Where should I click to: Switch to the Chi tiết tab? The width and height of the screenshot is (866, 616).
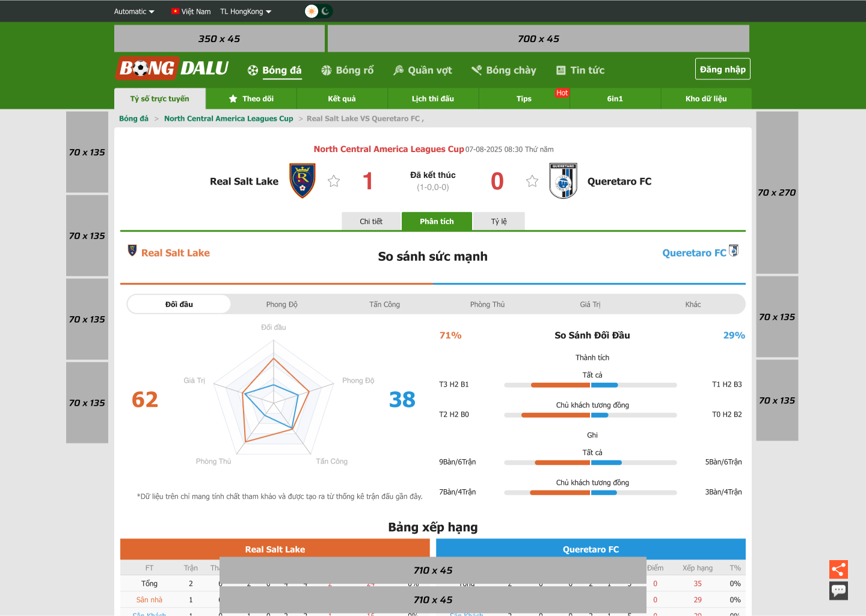click(x=371, y=221)
